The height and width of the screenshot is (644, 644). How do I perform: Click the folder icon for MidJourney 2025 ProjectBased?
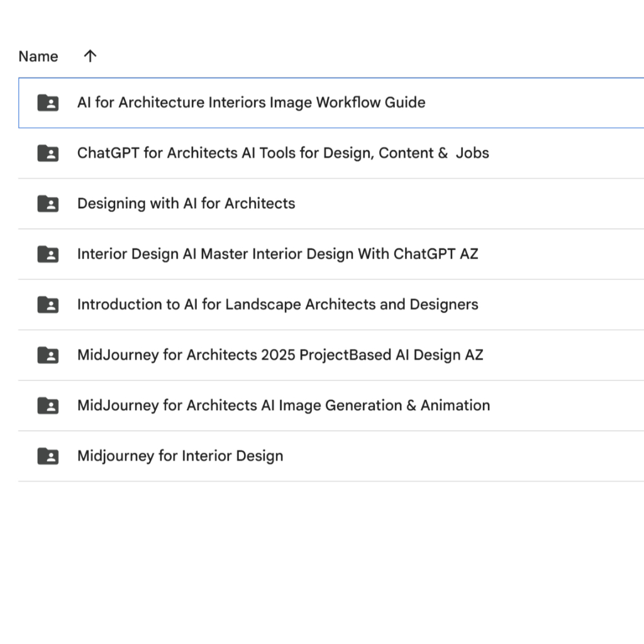pos(48,355)
